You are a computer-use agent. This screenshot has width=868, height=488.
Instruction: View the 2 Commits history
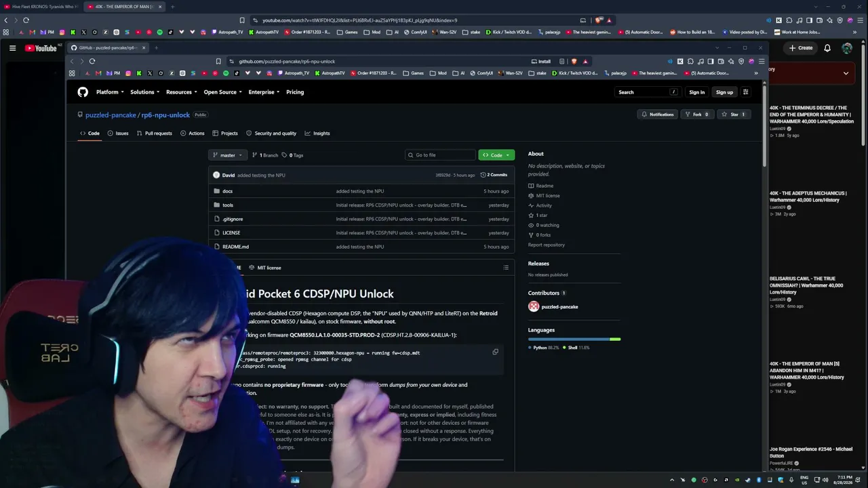point(494,175)
